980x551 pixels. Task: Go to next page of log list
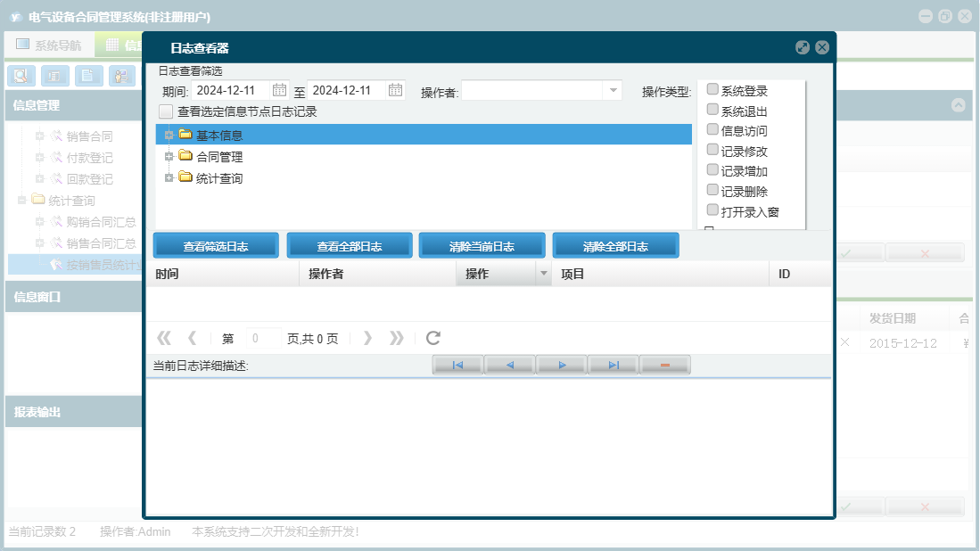(x=367, y=338)
